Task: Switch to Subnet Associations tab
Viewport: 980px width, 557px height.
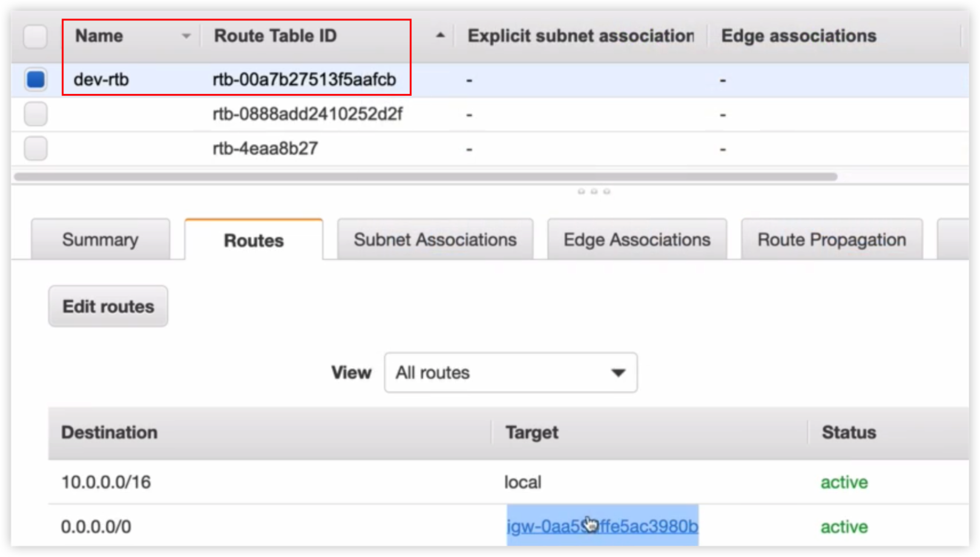Action: (435, 240)
